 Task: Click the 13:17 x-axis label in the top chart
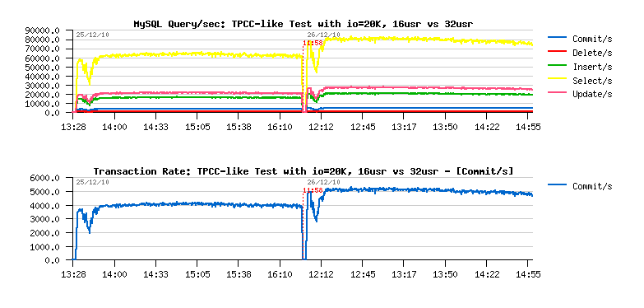point(404,128)
